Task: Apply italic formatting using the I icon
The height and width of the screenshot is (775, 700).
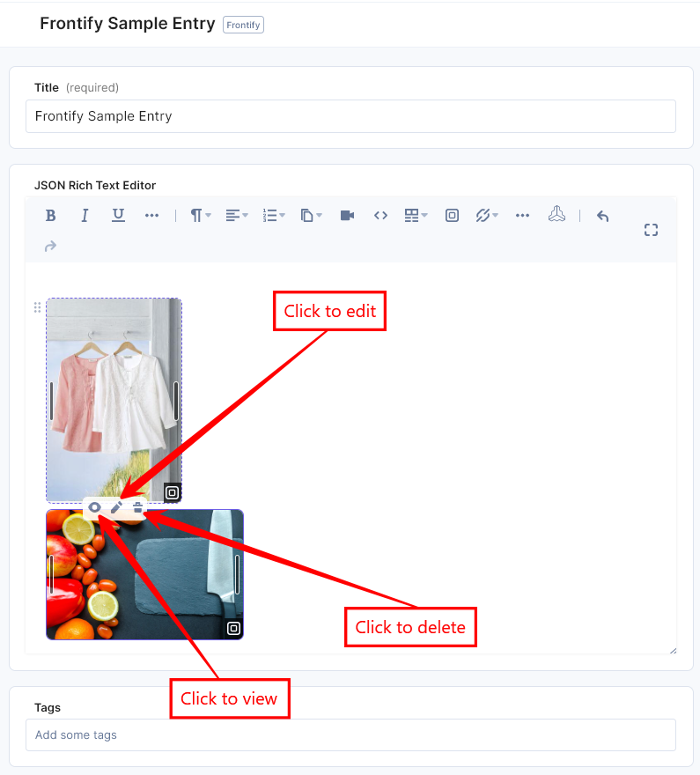Action: pos(85,215)
